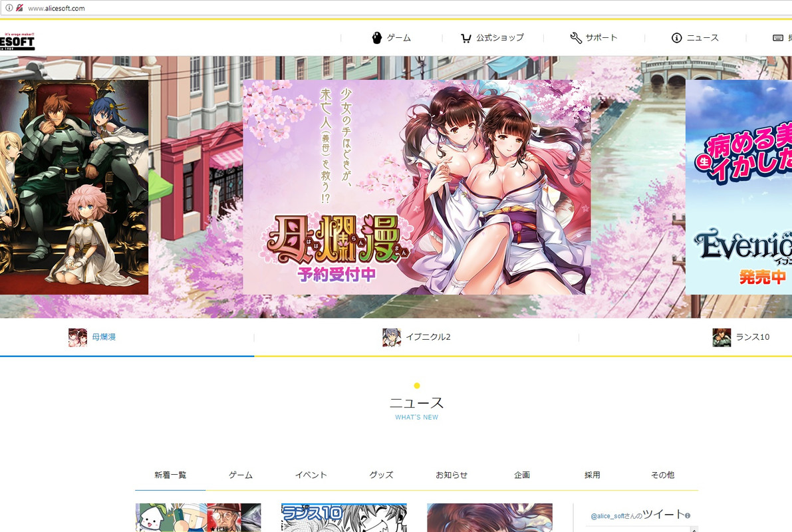
Task: Switch to the ゲーム news tab
Action: (241, 475)
